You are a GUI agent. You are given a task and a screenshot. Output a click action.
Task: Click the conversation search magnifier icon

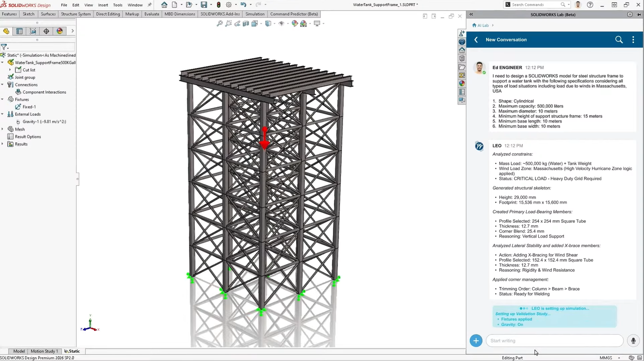point(619,39)
